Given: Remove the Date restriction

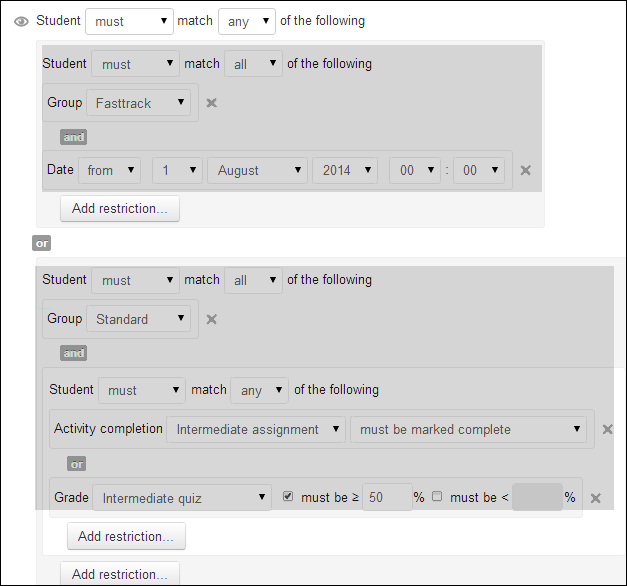Looking at the screenshot, I should pos(525,170).
